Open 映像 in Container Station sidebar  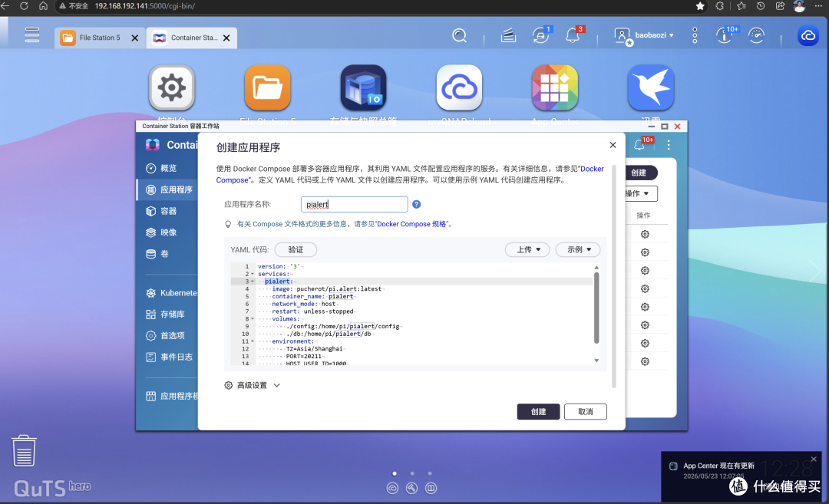point(167,232)
